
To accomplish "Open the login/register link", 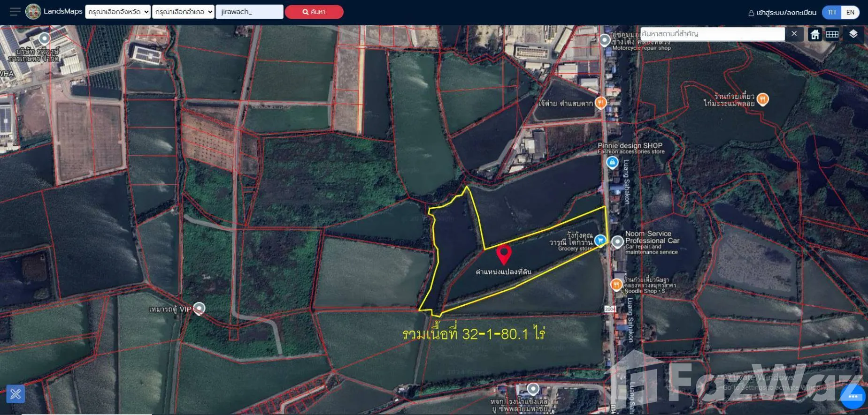I will coord(782,13).
